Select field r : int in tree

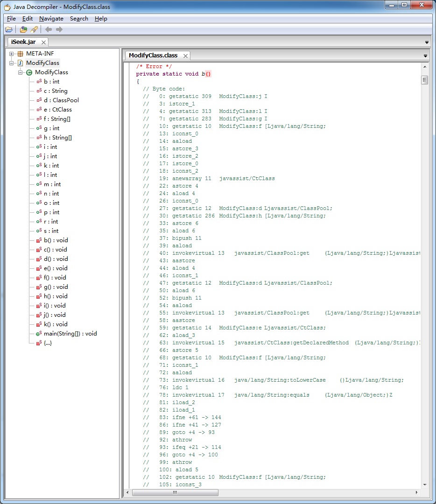coord(51,222)
